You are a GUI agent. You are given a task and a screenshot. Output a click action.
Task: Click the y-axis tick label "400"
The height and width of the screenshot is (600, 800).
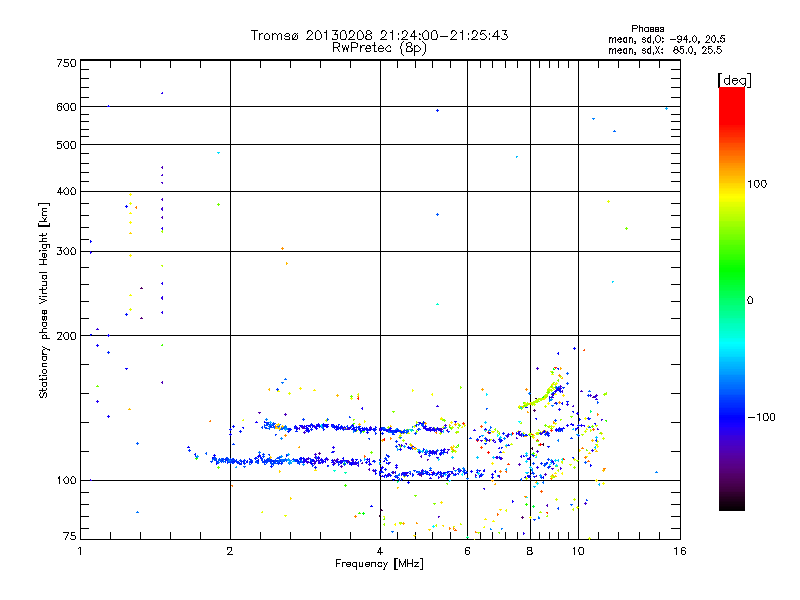click(66, 192)
